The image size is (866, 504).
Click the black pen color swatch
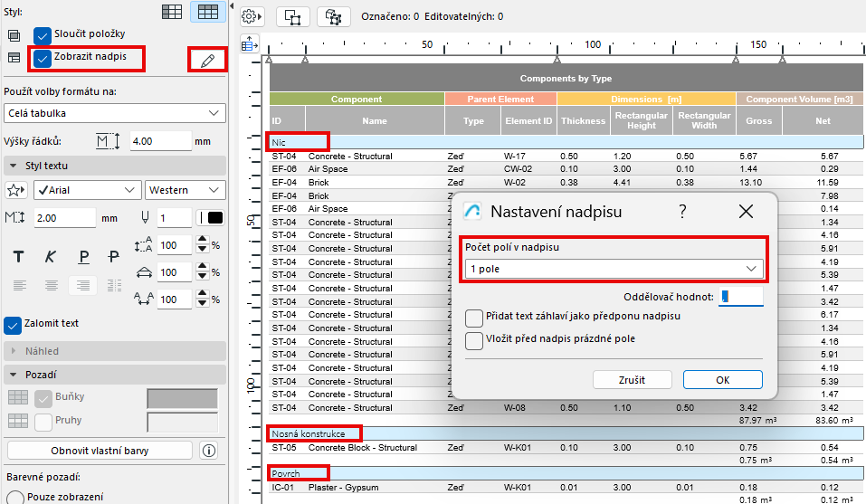point(214,218)
